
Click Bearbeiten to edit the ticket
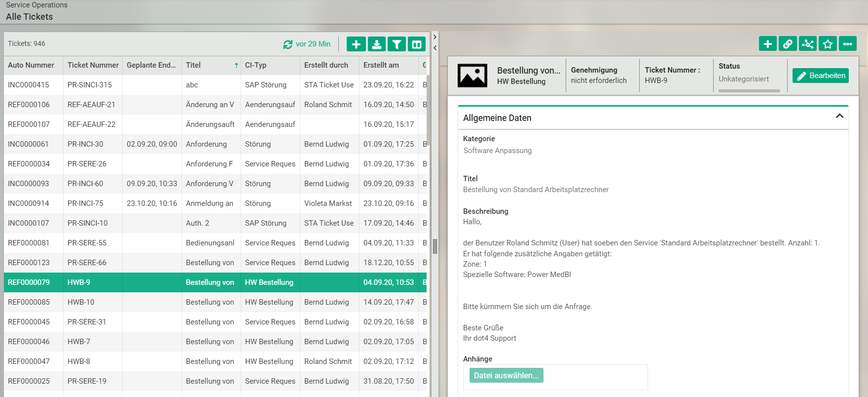point(821,76)
